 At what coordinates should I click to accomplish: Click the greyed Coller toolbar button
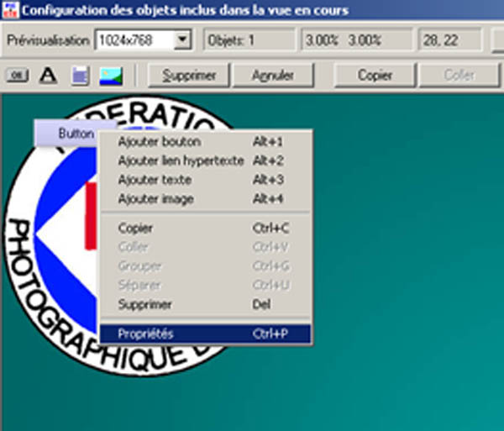459,76
